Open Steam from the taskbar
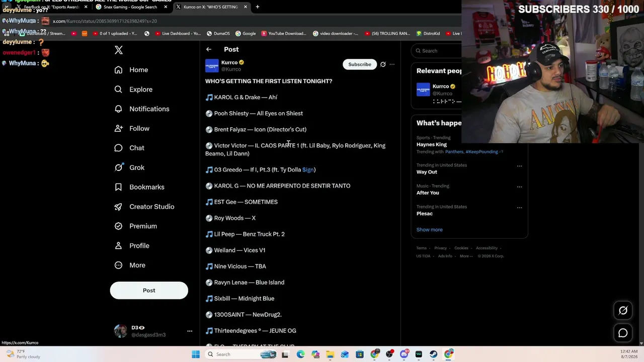The image size is (644, 362). [x=434, y=354]
